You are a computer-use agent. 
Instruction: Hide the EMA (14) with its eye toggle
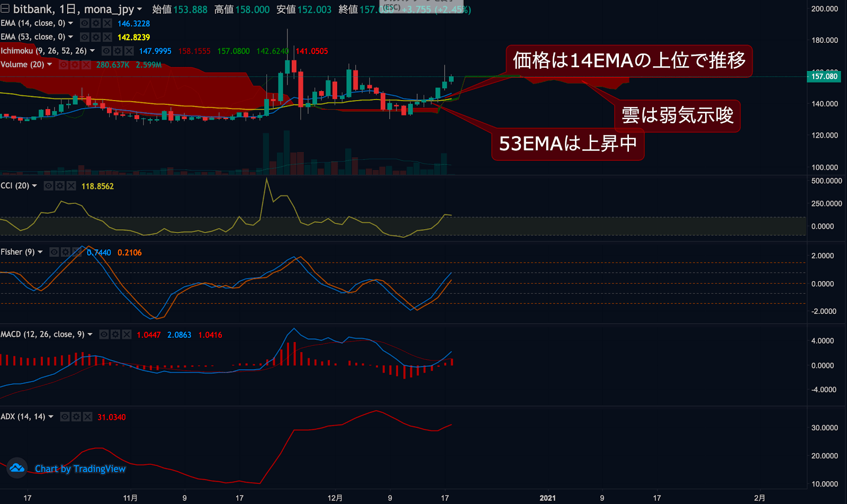(84, 23)
